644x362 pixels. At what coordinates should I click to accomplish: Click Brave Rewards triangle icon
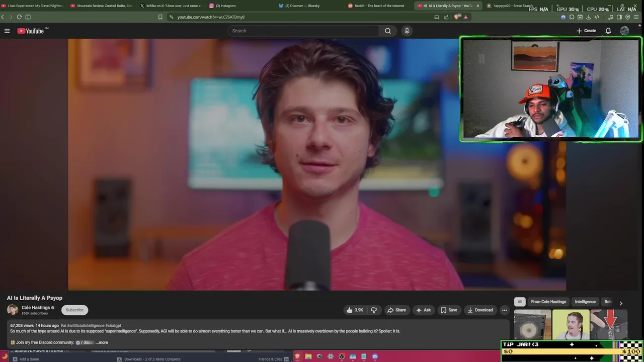tap(465, 17)
